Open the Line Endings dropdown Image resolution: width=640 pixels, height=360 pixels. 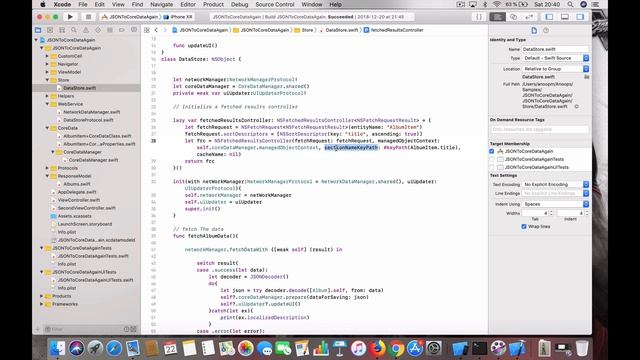coord(556,193)
